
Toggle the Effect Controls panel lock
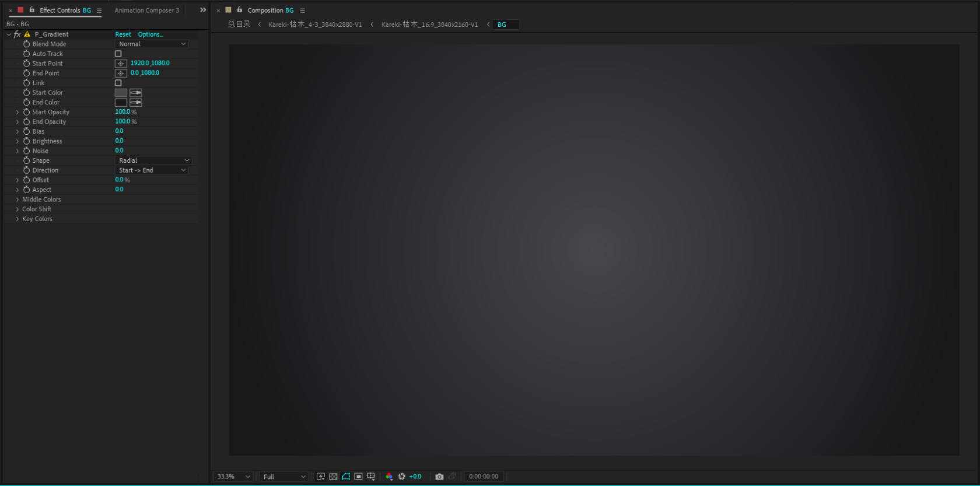(x=32, y=10)
